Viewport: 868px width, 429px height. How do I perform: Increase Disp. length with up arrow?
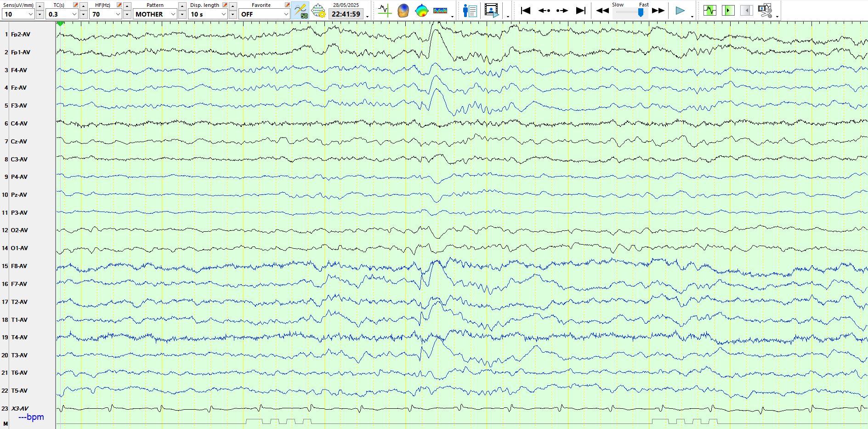(233, 6)
